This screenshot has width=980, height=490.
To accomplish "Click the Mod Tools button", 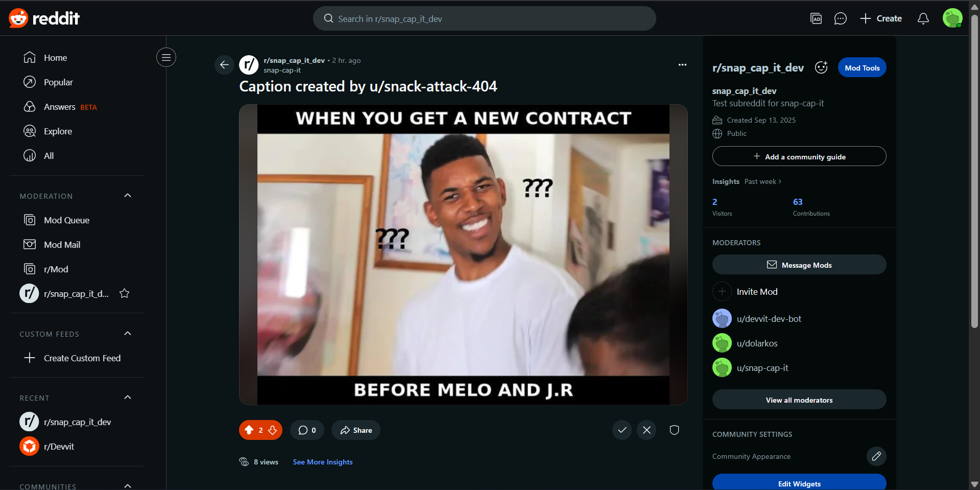I will [x=862, y=68].
